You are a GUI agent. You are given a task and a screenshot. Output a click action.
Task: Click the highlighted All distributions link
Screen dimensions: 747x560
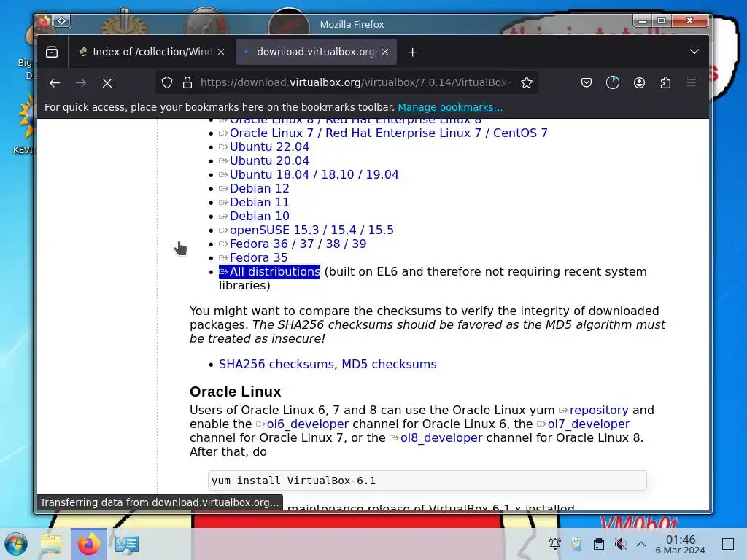click(270, 271)
